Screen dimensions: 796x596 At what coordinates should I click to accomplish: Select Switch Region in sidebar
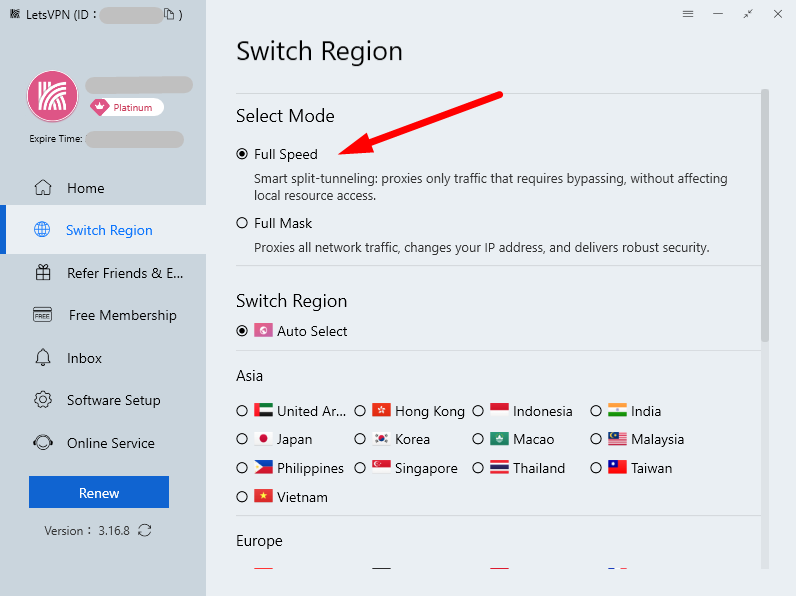point(103,230)
